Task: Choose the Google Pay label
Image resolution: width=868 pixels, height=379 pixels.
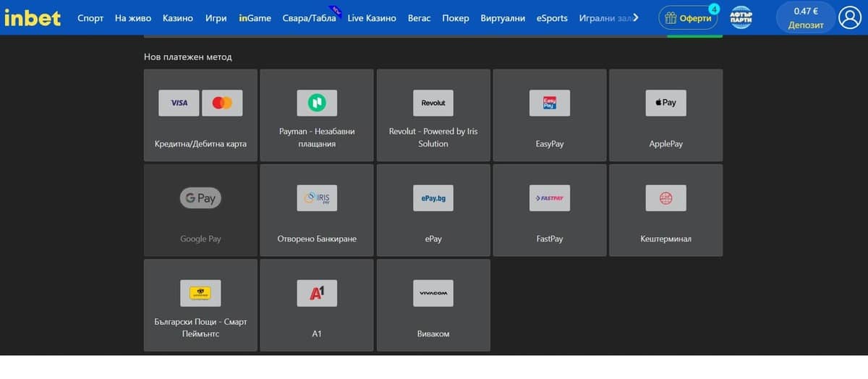Action: (x=200, y=239)
